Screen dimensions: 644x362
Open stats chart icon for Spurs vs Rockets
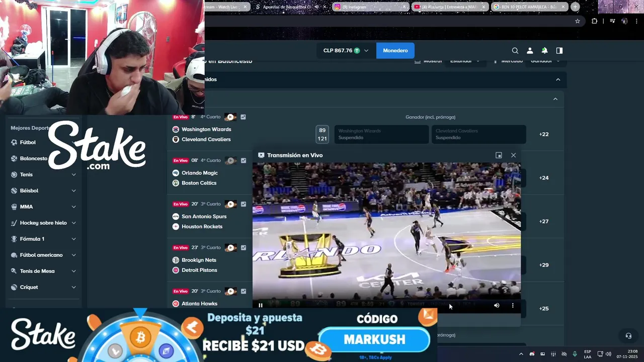pos(244,204)
